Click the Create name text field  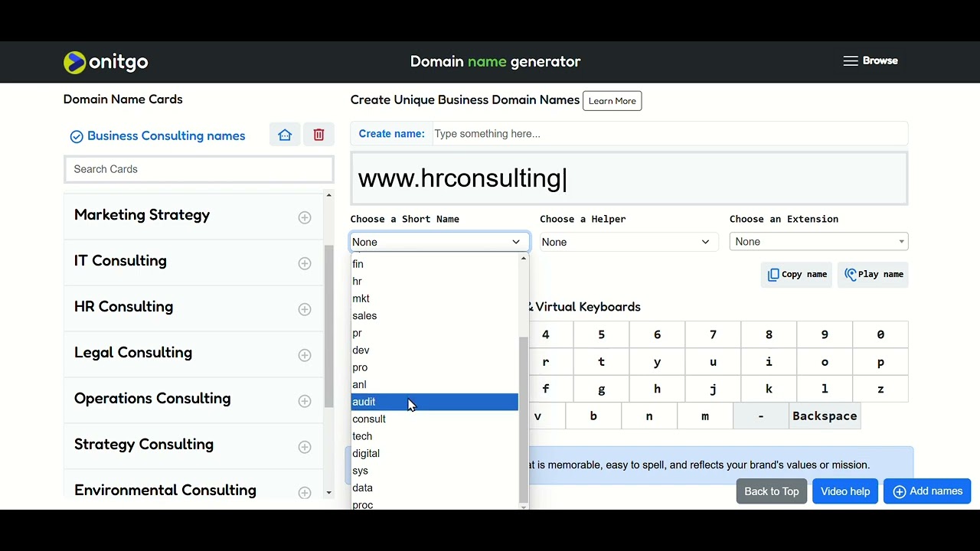pos(669,134)
